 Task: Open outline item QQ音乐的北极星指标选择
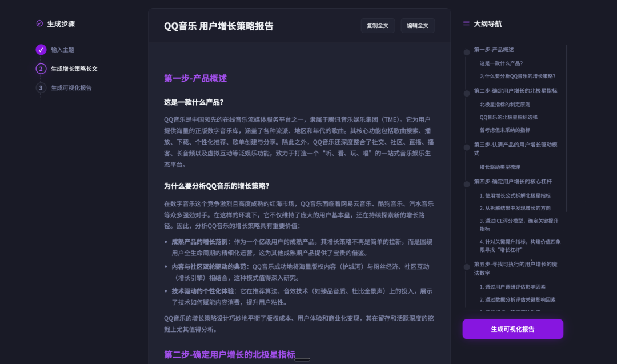(x=508, y=117)
